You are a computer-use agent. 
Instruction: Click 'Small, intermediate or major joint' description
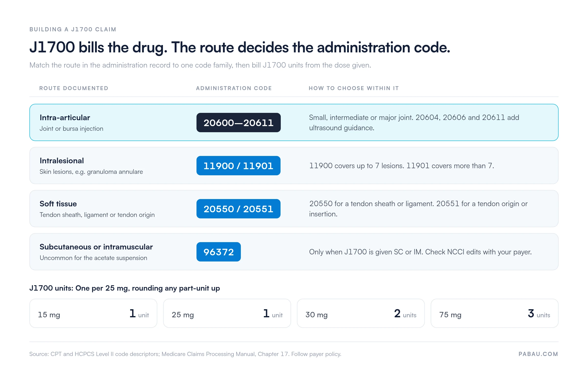pos(414,123)
